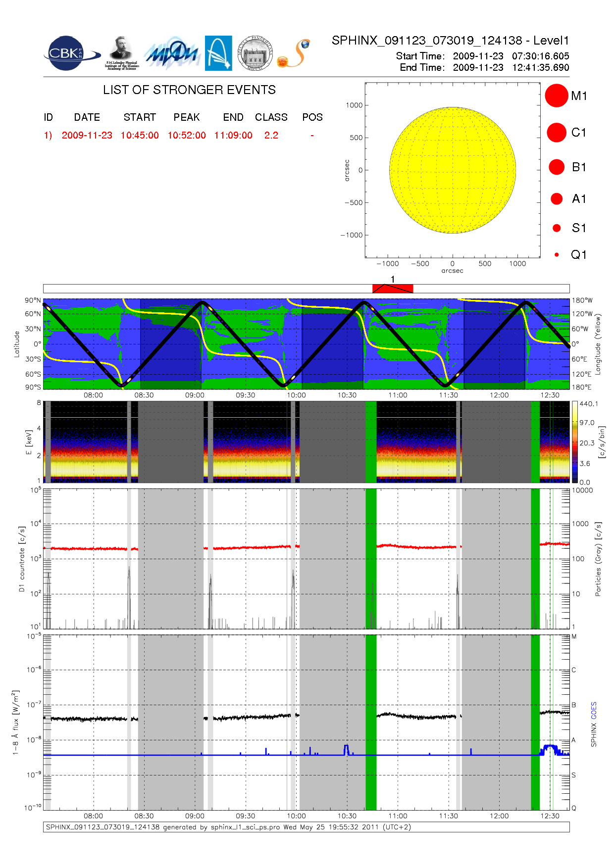This screenshot has height=868, width=614.
Task: Click the B1 red legend circle
Action: pyautogui.click(x=557, y=167)
